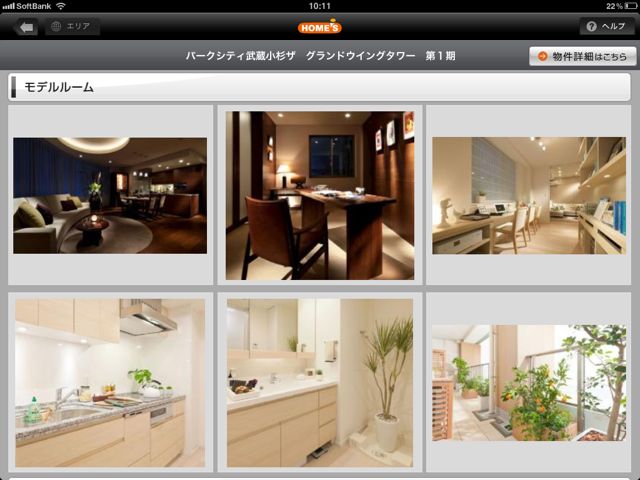The image size is (640, 480).
Task: Open the study desk room photo
Action: (x=320, y=196)
